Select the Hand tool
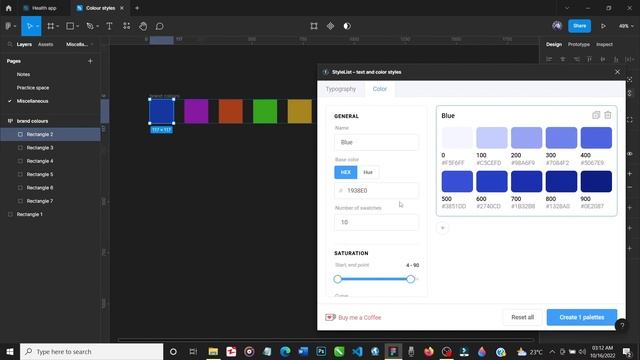The height and width of the screenshot is (360, 640). click(x=143, y=26)
